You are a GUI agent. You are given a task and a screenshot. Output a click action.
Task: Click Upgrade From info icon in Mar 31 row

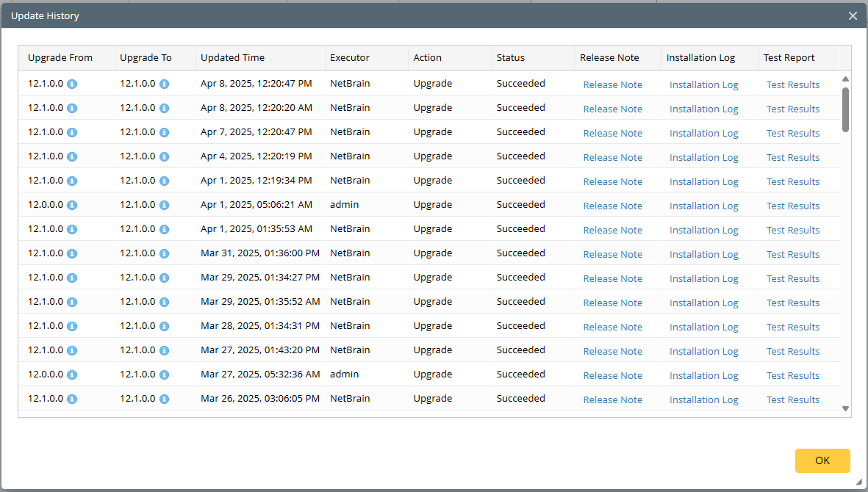pyautogui.click(x=72, y=253)
